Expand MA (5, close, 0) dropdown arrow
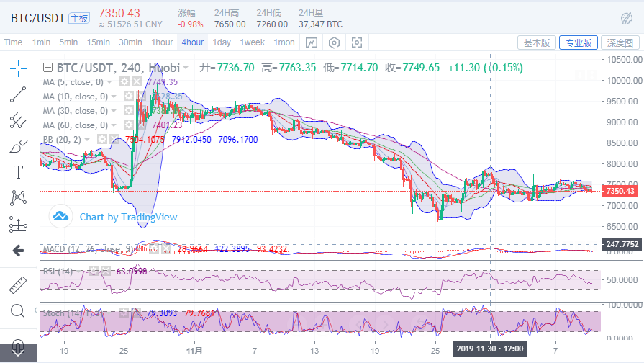The width and height of the screenshot is (644, 363). 109,82
